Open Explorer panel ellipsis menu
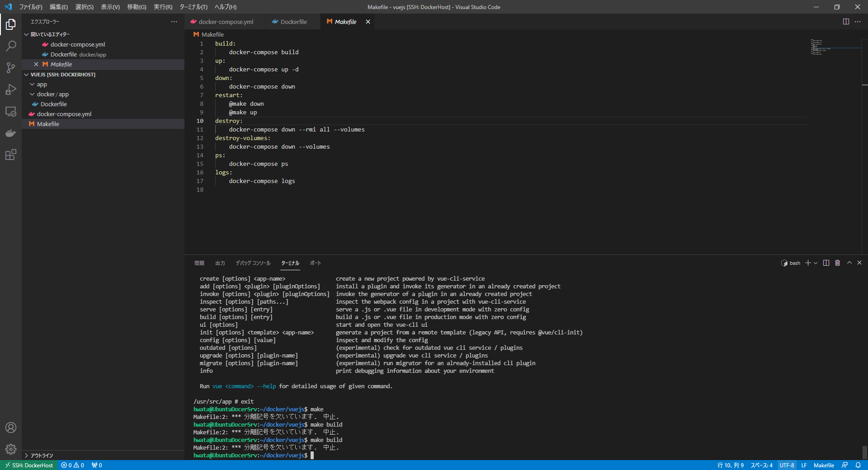Image resolution: width=868 pixels, height=470 pixels. [174, 22]
